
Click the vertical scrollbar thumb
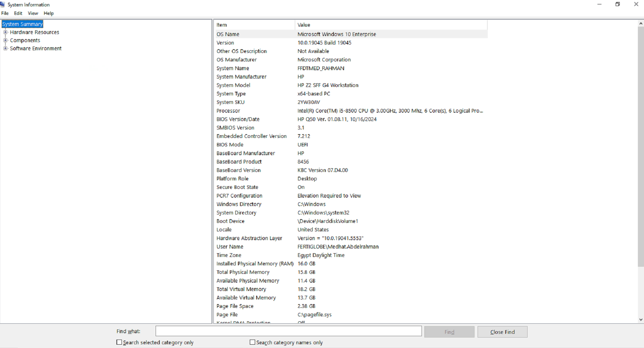click(641, 147)
